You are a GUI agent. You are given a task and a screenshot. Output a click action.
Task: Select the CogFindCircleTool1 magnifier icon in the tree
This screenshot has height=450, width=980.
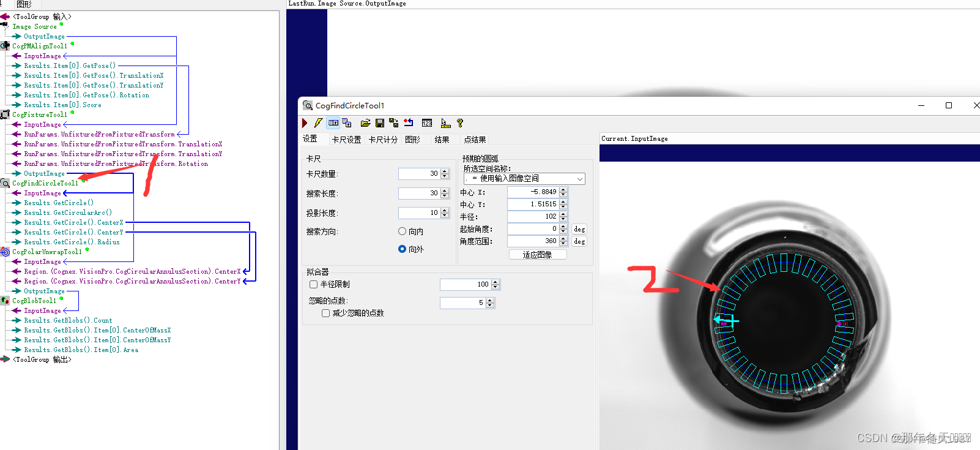(5, 183)
